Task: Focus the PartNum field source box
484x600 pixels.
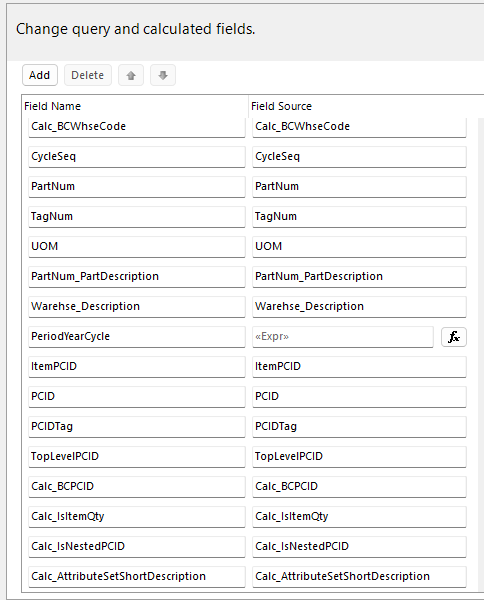Action: click(x=359, y=187)
